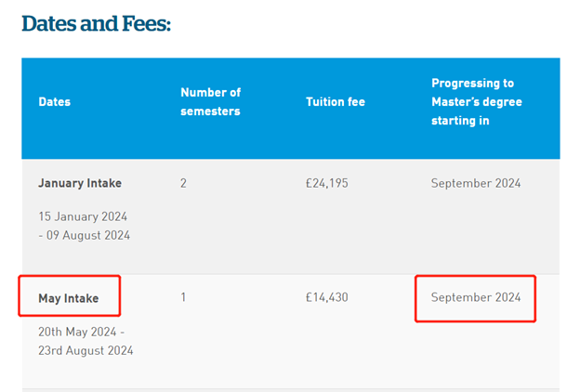Select the May semester count 1

pyautogui.click(x=183, y=297)
